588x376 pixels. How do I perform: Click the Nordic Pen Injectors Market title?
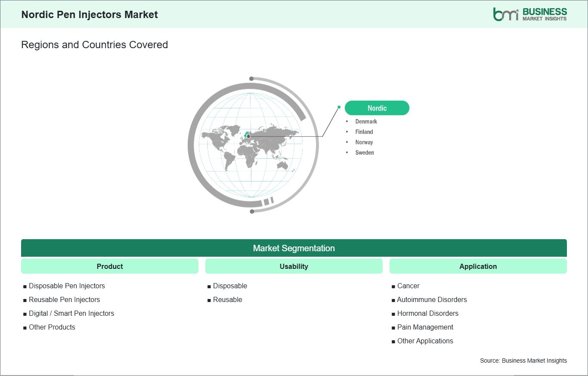[x=90, y=15]
